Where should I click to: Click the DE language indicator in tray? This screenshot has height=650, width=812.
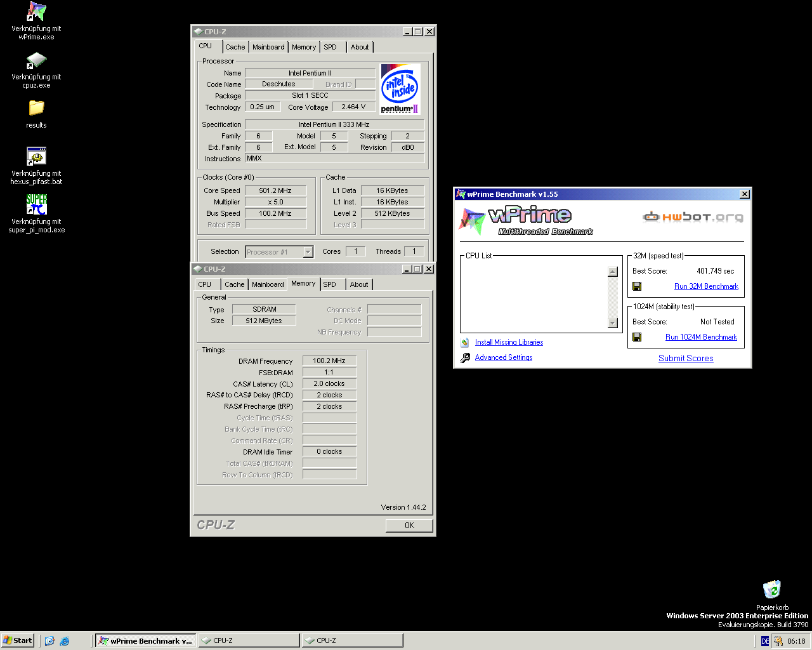tap(765, 641)
